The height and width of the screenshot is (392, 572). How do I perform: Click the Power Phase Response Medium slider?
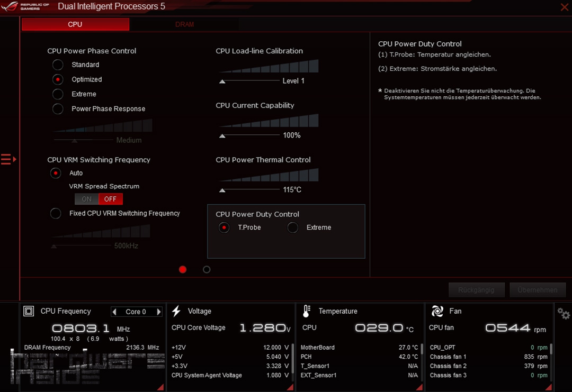[x=84, y=140]
